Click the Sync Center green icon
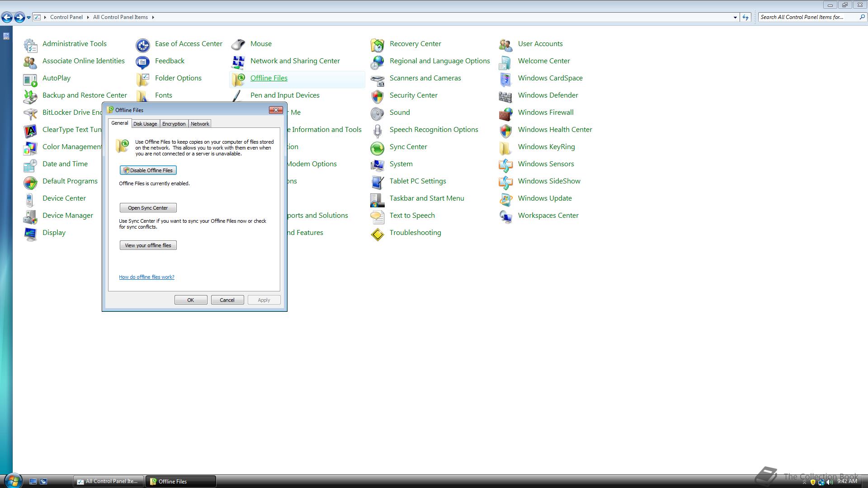Screen dimensions: 868x488 point(377,148)
